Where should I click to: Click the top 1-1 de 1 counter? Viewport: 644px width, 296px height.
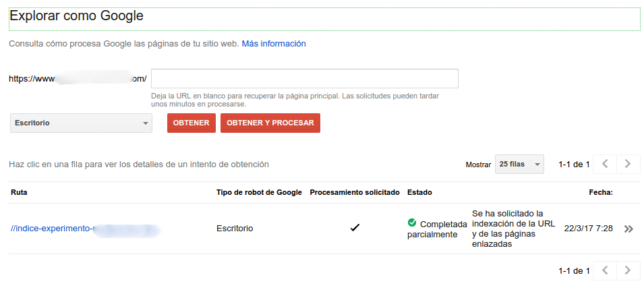[574, 165]
